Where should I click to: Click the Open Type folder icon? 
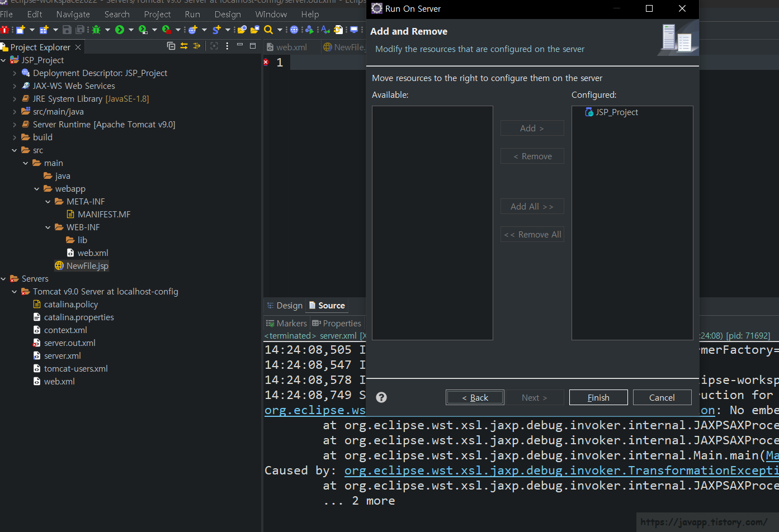242,30
